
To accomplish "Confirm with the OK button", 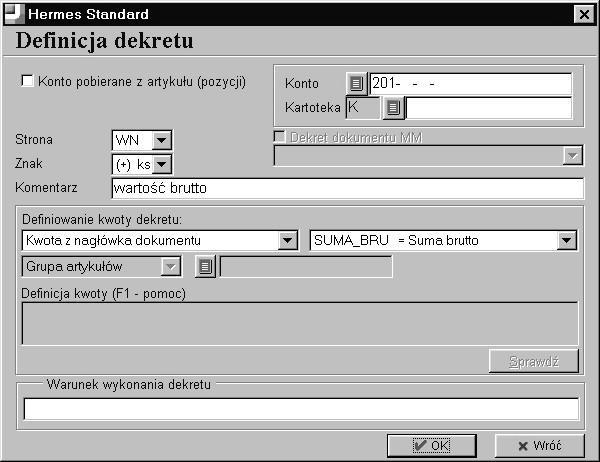I will pyautogui.click(x=432, y=446).
